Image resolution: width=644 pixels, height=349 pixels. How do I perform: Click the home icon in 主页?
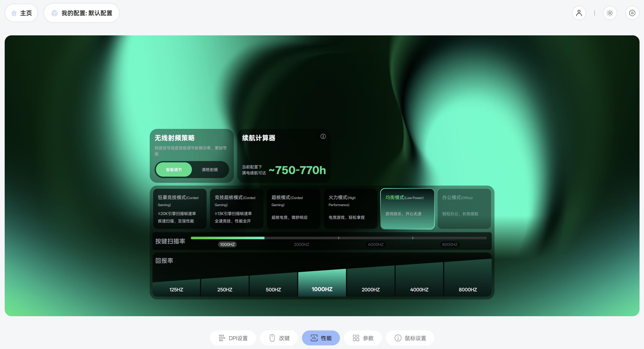click(x=14, y=13)
